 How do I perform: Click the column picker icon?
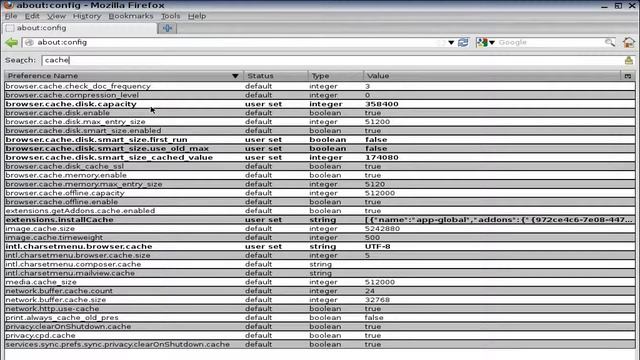click(628, 76)
